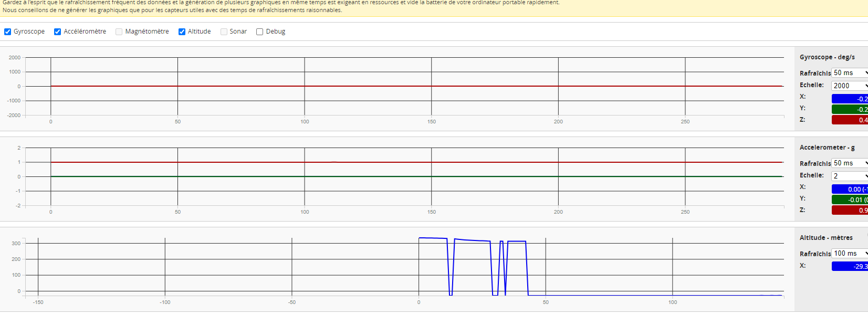Enable the Magnétomètre checkbox
The image size is (868, 325).
[x=119, y=32]
